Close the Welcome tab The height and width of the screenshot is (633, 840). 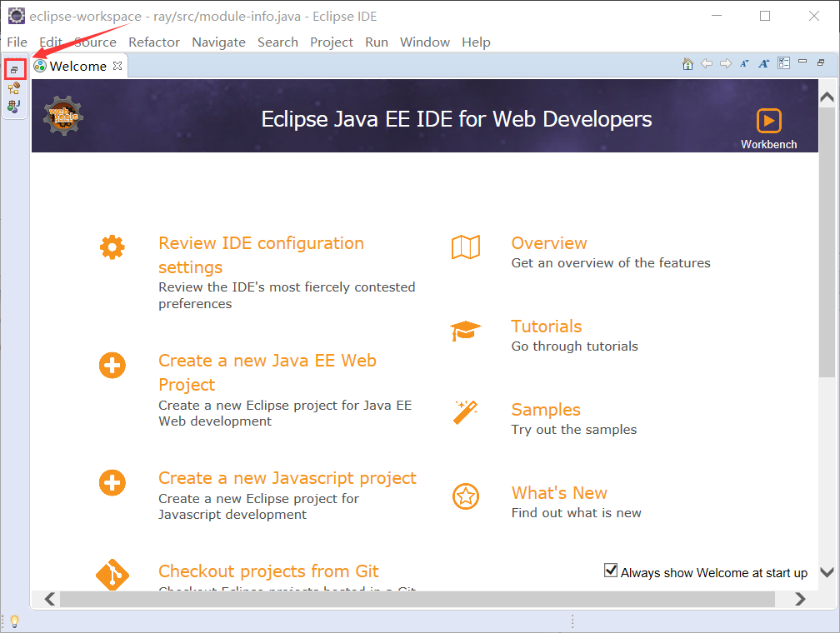coord(117,66)
